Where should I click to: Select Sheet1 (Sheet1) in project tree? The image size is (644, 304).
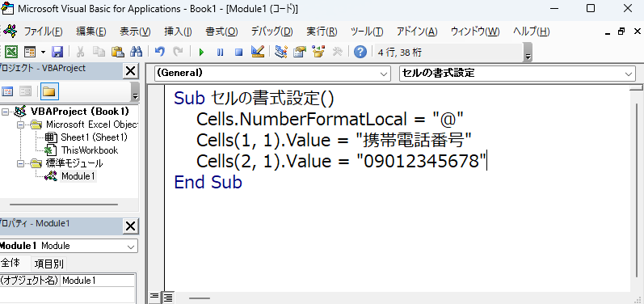coord(94,137)
